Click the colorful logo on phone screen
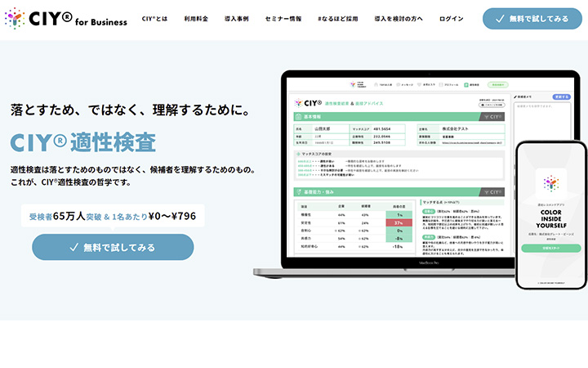Image resolution: width=588 pixels, height=368 pixels. [x=551, y=184]
